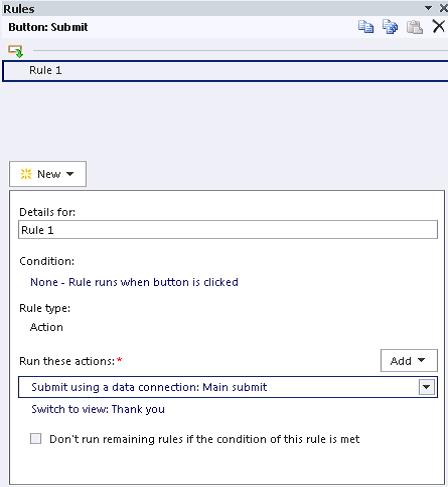Click the Copy Rule icon
Screen dimensions: 448x487
coord(366,27)
